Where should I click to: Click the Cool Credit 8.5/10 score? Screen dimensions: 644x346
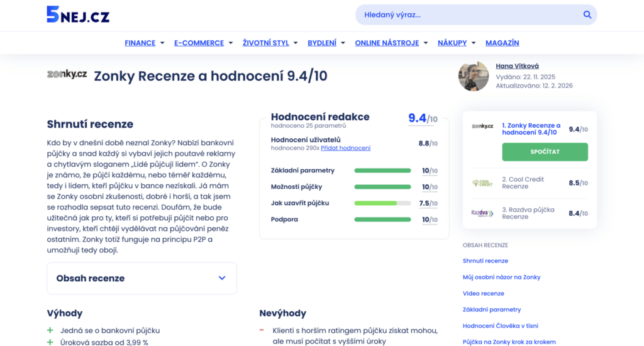click(x=579, y=183)
